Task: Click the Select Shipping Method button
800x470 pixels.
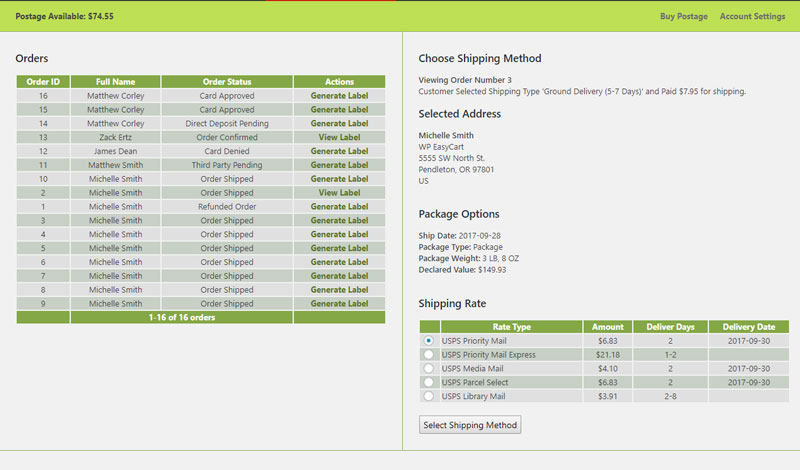Action: 470,425
